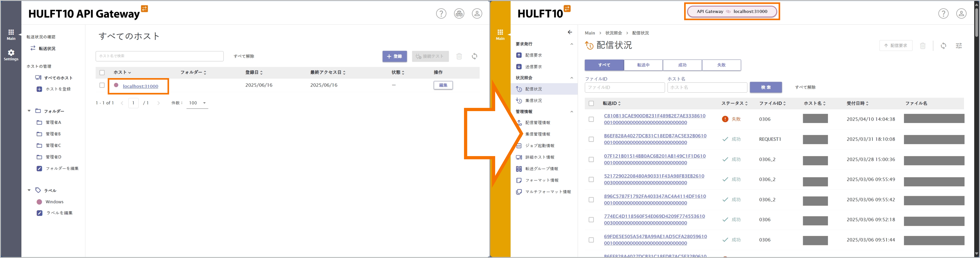Click the ファイルID search field
980x258 pixels.
coord(624,88)
